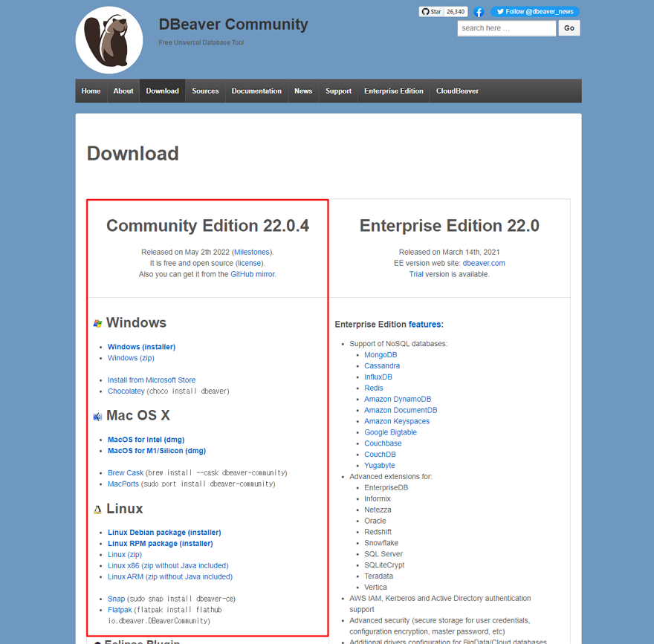Open the CouchDB link

[x=380, y=455]
